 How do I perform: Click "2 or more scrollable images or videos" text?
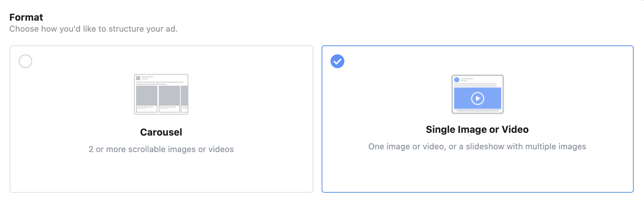point(161,149)
